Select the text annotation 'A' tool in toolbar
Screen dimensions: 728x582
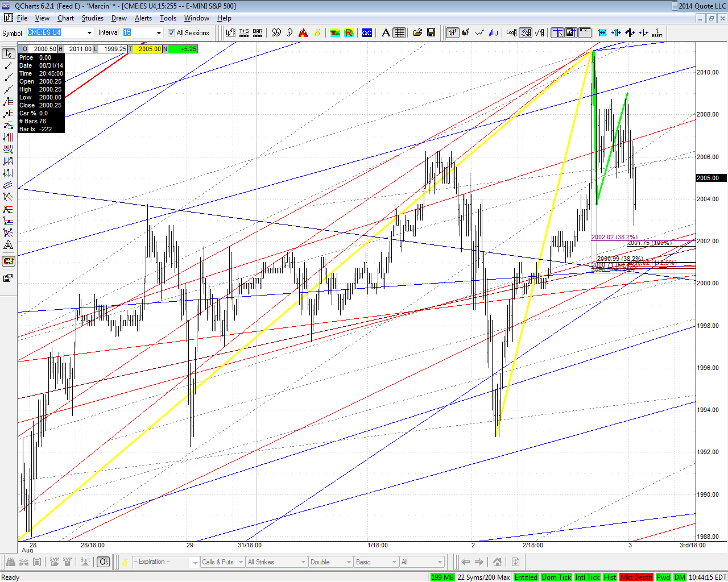[386, 33]
